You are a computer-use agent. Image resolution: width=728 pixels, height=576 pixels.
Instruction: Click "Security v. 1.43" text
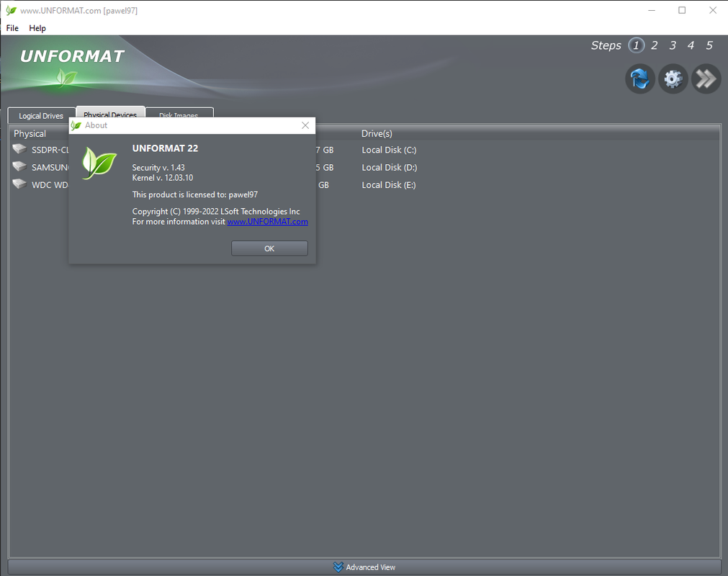point(158,168)
